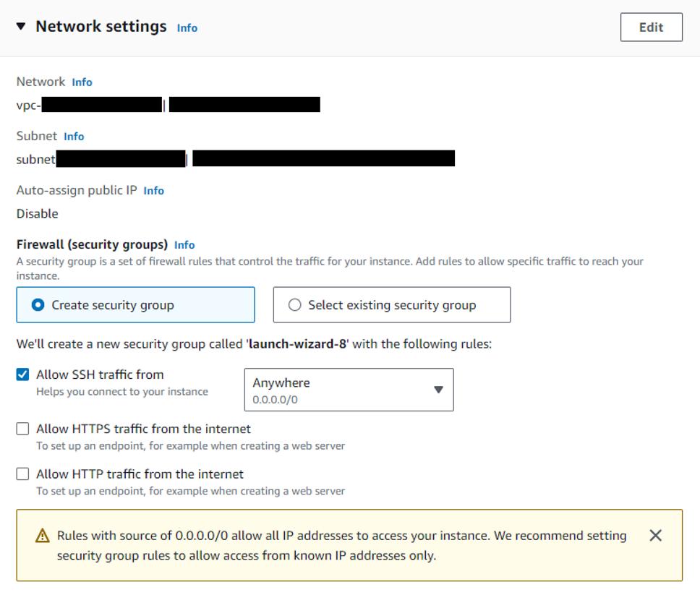Collapse the Network settings section triangle
Viewport: 700px width, 595px height.
pyautogui.click(x=20, y=26)
